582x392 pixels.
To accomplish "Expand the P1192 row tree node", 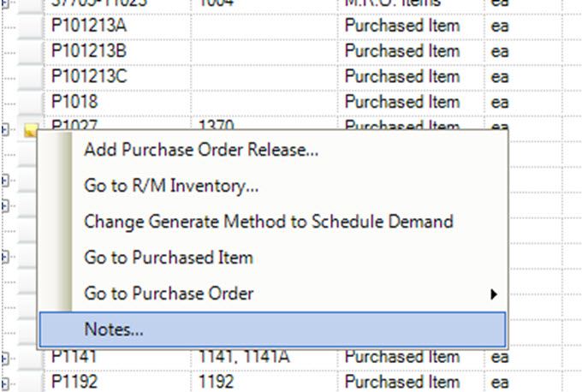I will click(x=4, y=382).
